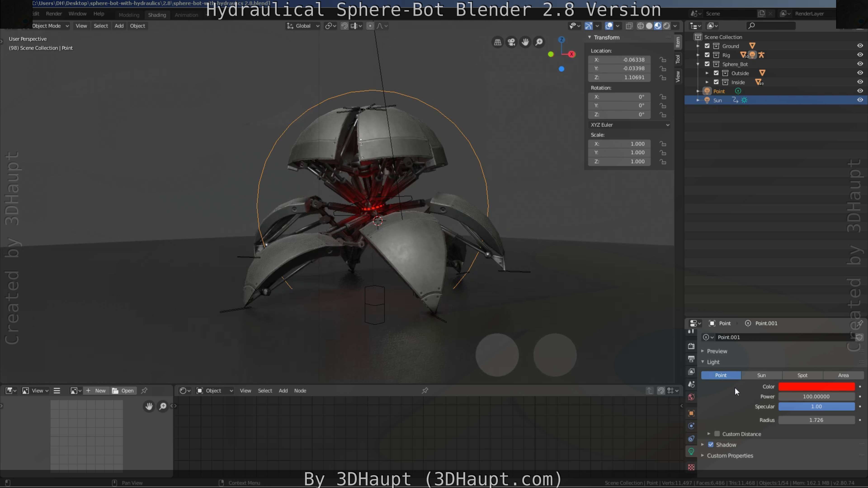Hide the Ground collection in viewport

pyautogui.click(x=860, y=46)
